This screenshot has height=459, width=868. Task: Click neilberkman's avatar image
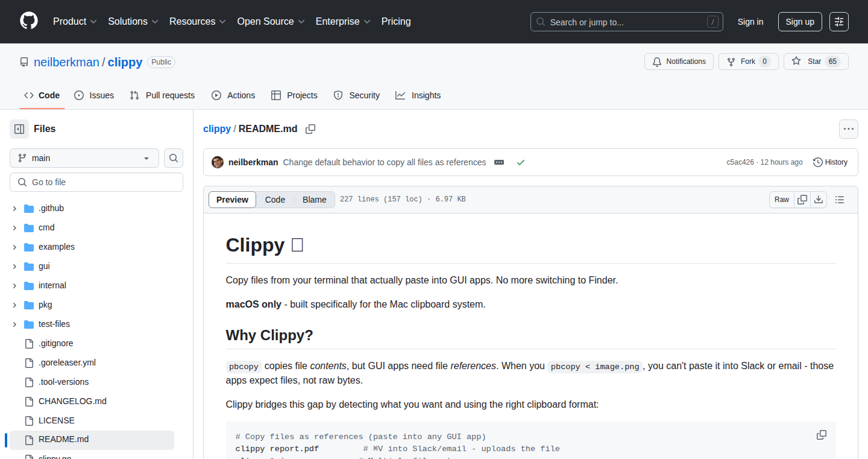218,162
